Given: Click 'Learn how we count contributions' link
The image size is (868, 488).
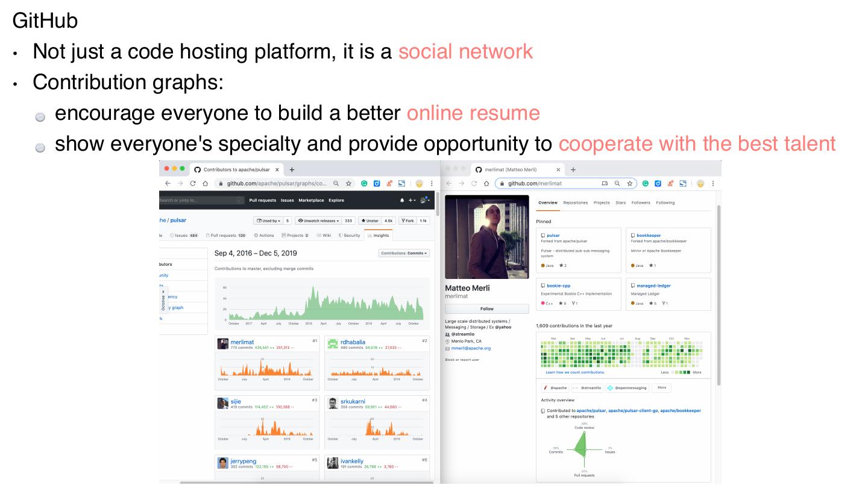Looking at the screenshot, I should coord(575,372).
